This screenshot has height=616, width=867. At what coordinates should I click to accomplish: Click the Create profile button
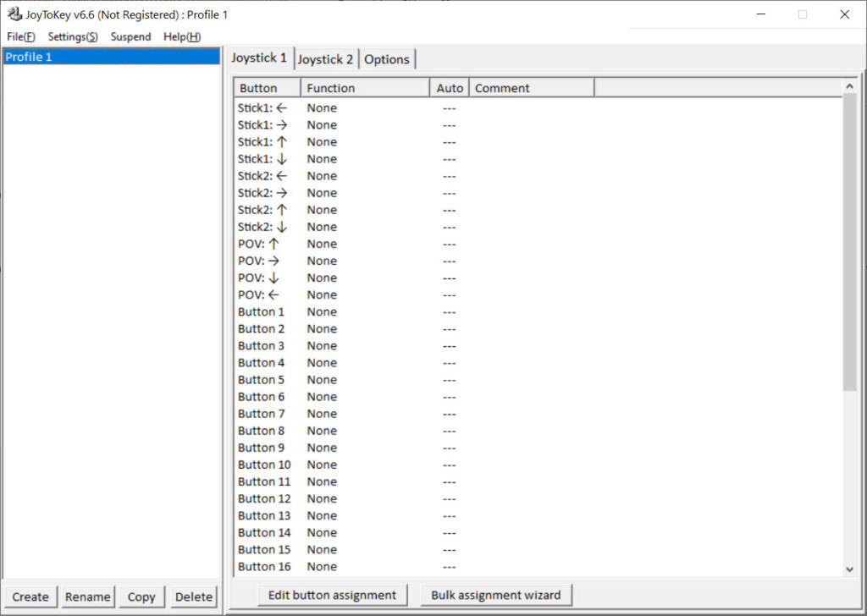pos(30,597)
